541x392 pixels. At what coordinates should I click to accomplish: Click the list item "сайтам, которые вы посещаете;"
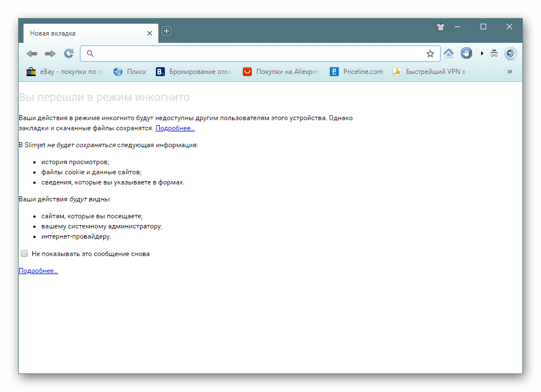pos(92,216)
